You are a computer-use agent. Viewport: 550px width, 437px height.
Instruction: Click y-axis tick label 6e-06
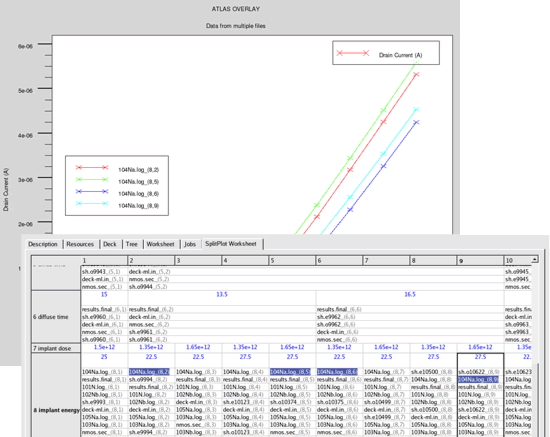(25, 46)
